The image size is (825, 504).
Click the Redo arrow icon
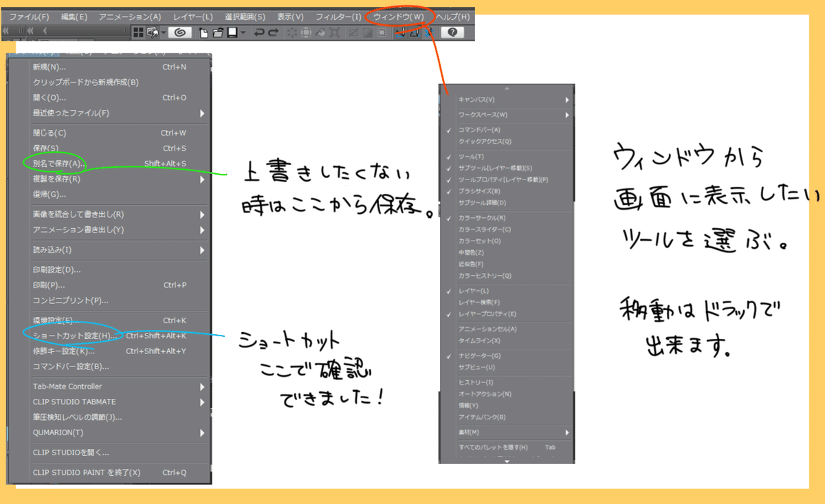(273, 32)
